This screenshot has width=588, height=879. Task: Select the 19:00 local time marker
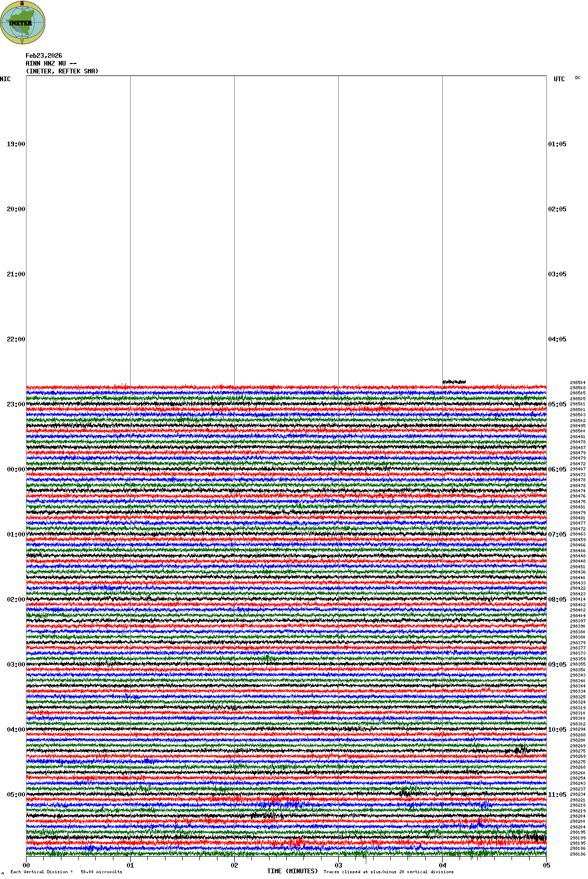tap(16, 144)
